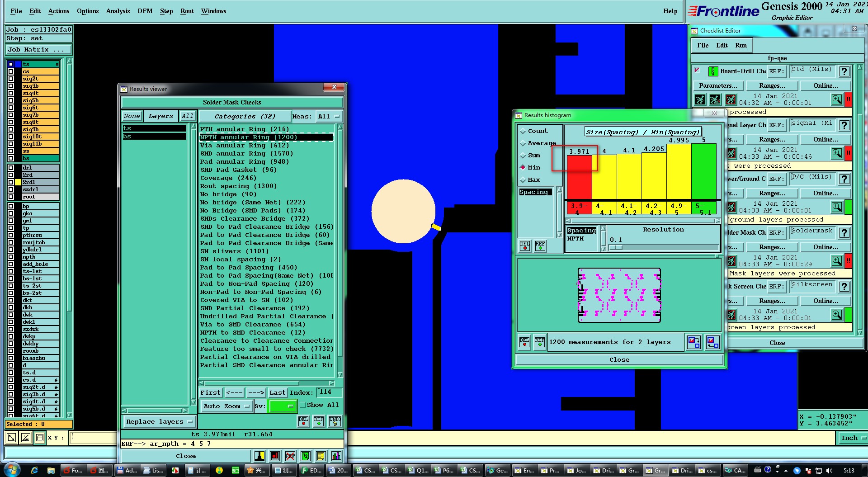Enable the Show All checkbox
The height and width of the screenshot is (477, 868).
[x=303, y=405]
